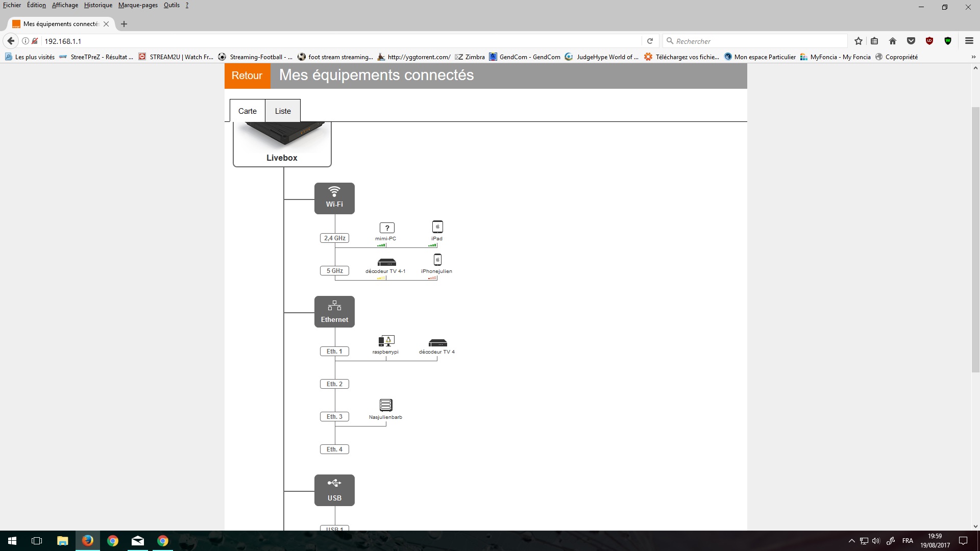This screenshot has width=980, height=551.
Task: Click the Nasjulienbarb NAS storage icon
Action: 386,405
